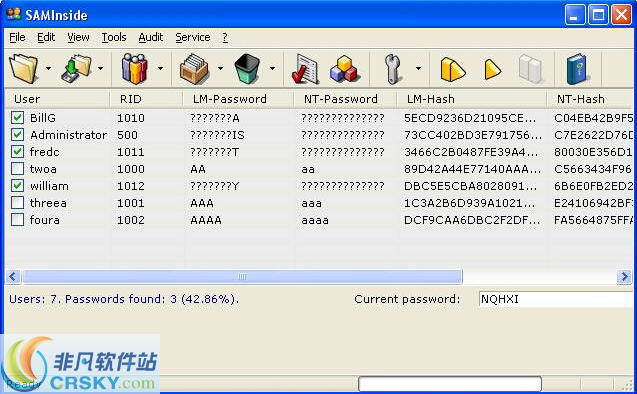Uncheck the BillG user checkbox
The width and height of the screenshot is (637, 394).
tap(17, 118)
